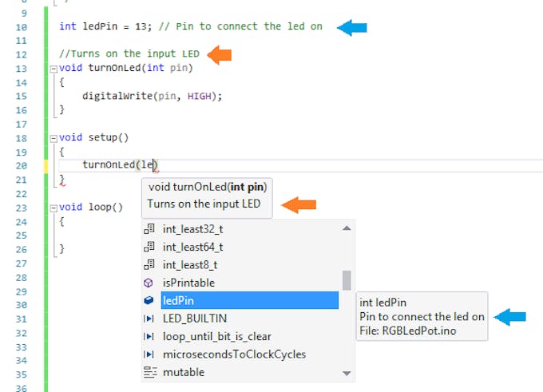This screenshot has height=392, width=543.
Task: Click the mutable keyword icon
Action: [149, 372]
